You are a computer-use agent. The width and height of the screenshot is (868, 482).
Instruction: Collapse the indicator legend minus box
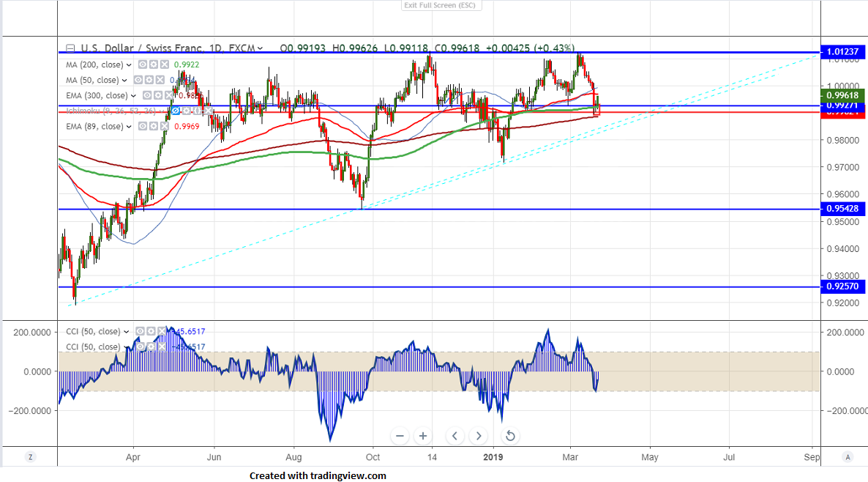pos(70,48)
